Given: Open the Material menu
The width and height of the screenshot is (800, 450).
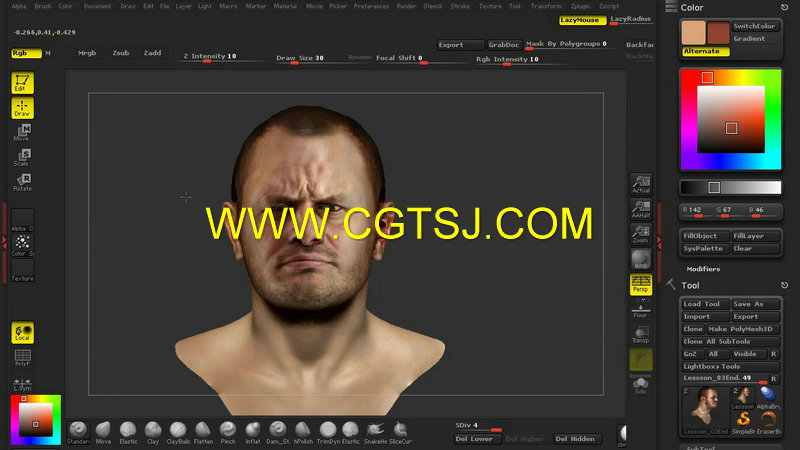Looking at the screenshot, I should 285,6.
